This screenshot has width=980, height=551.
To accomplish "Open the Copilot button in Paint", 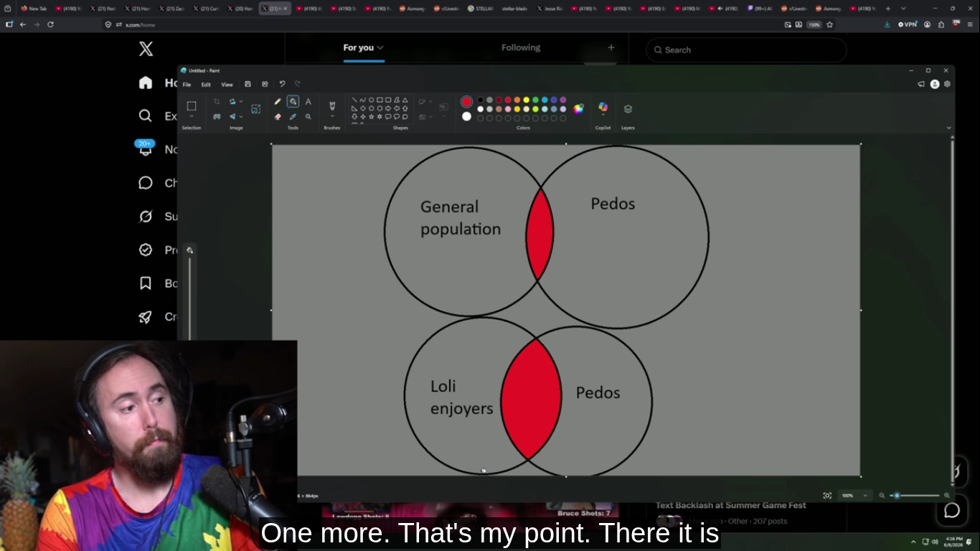I will tap(603, 107).
